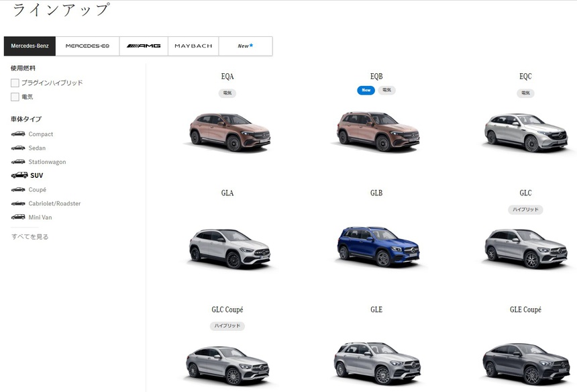Click the Cabriolet/Roadster silhouette icon
The height and width of the screenshot is (392, 577).
tap(18, 203)
